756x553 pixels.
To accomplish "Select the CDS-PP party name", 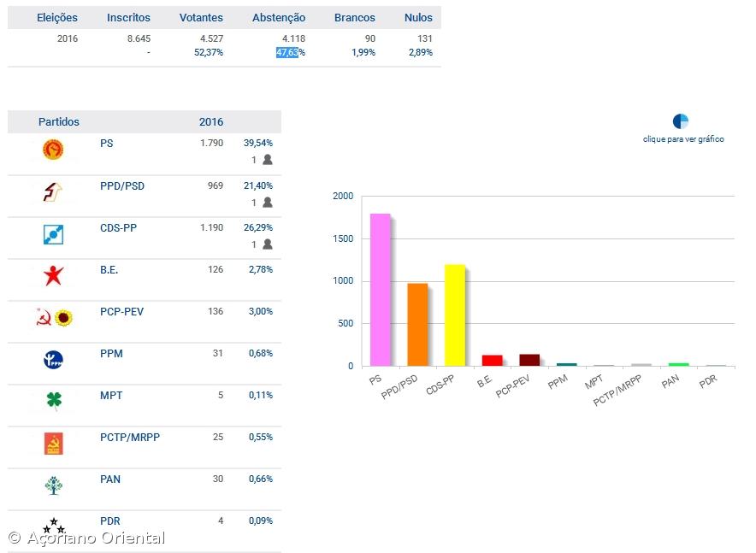I will tap(118, 228).
